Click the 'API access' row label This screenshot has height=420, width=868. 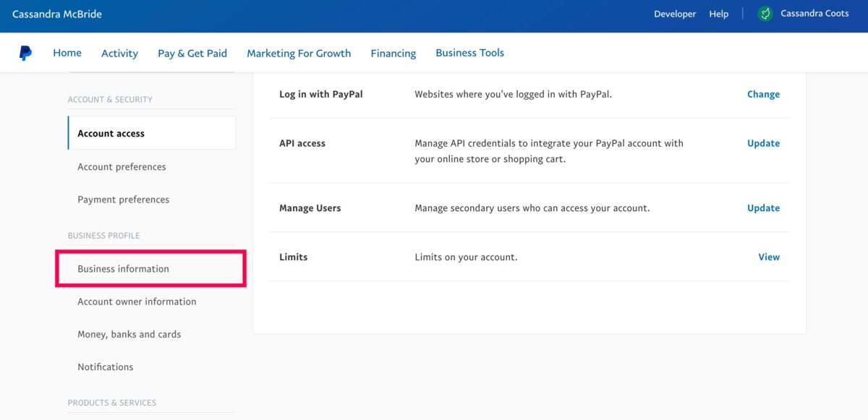[x=302, y=143]
